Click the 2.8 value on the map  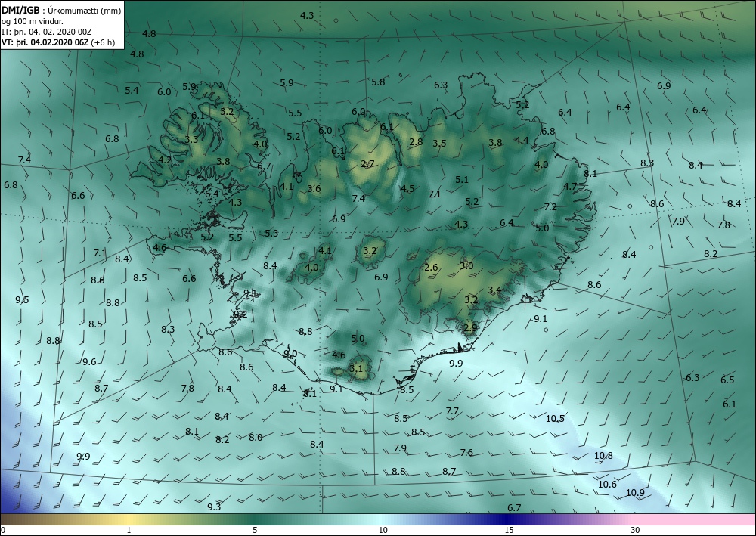pyautogui.click(x=416, y=141)
